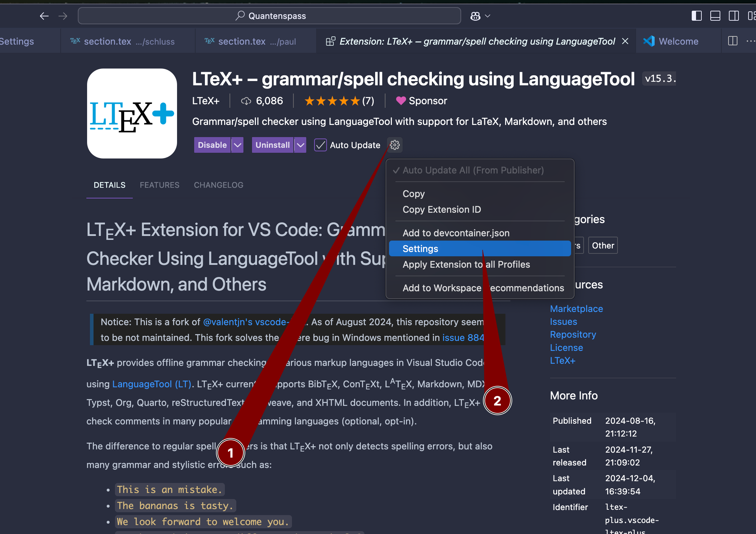Click the extension manage gear icon
Viewport: 756px width, 534px height.
click(394, 145)
